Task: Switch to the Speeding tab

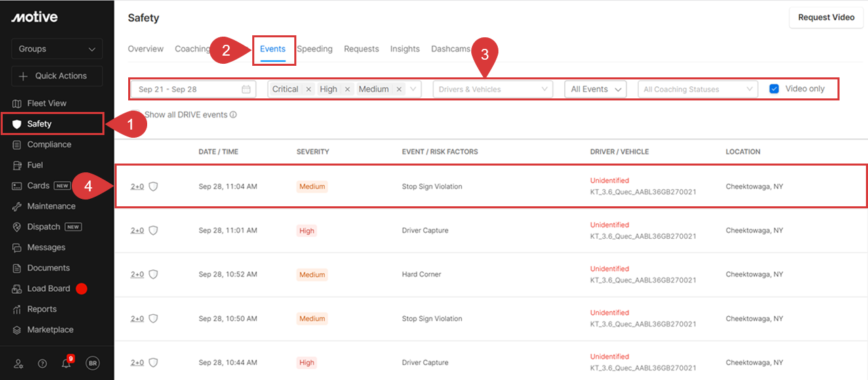Action: point(315,49)
